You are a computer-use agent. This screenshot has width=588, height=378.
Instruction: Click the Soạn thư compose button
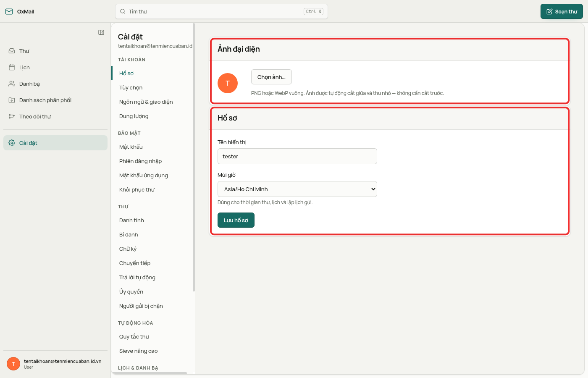click(x=562, y=11)
